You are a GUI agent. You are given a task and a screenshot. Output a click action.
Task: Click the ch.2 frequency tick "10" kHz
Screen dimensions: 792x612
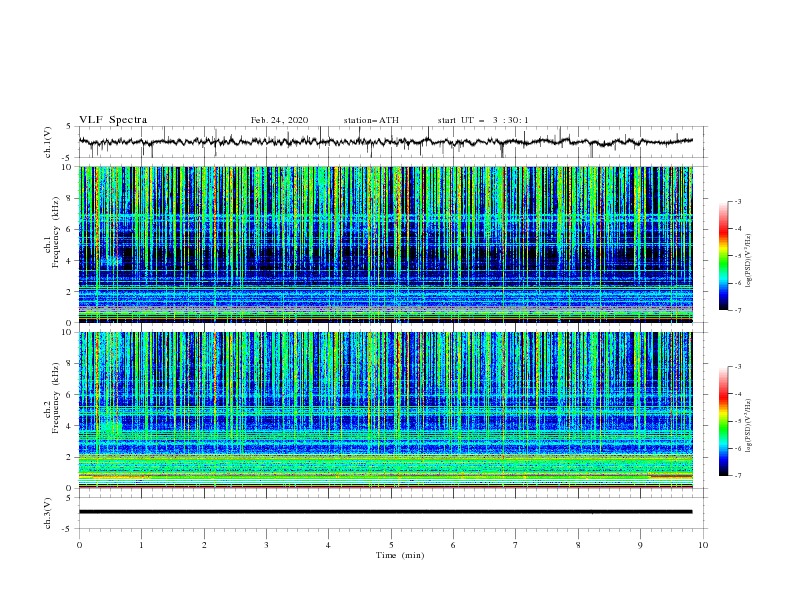68,332
